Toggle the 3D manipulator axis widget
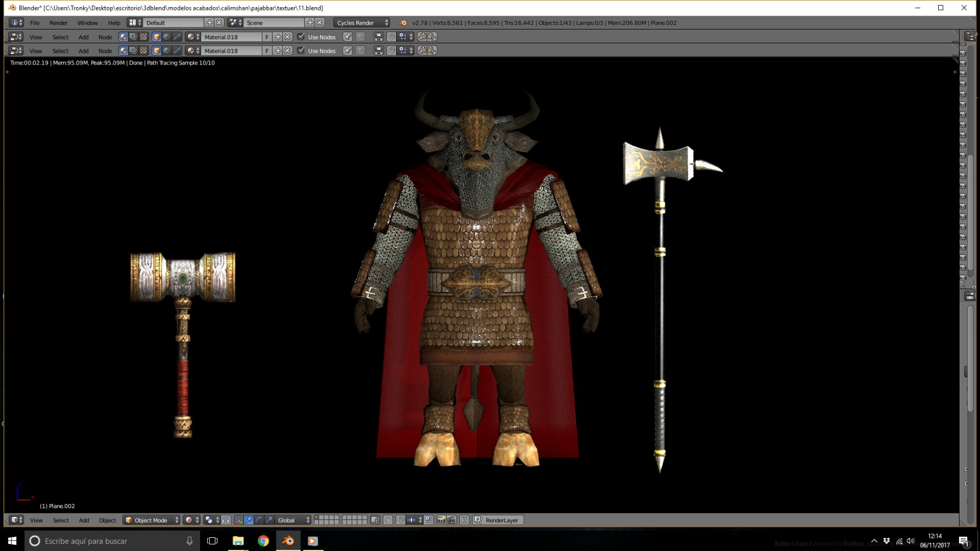This screenshot has width=980, height=551. [x=238, y=520]
